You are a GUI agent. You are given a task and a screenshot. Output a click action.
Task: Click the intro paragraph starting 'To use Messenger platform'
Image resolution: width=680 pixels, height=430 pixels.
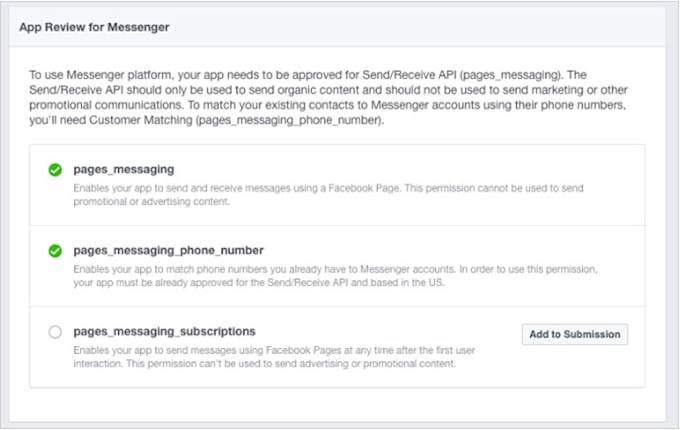coord(328,98)
